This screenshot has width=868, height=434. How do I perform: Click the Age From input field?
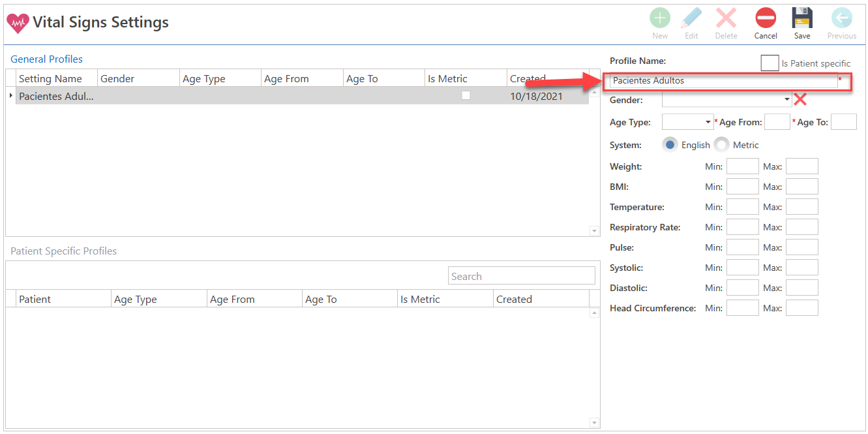coord(777,122)
